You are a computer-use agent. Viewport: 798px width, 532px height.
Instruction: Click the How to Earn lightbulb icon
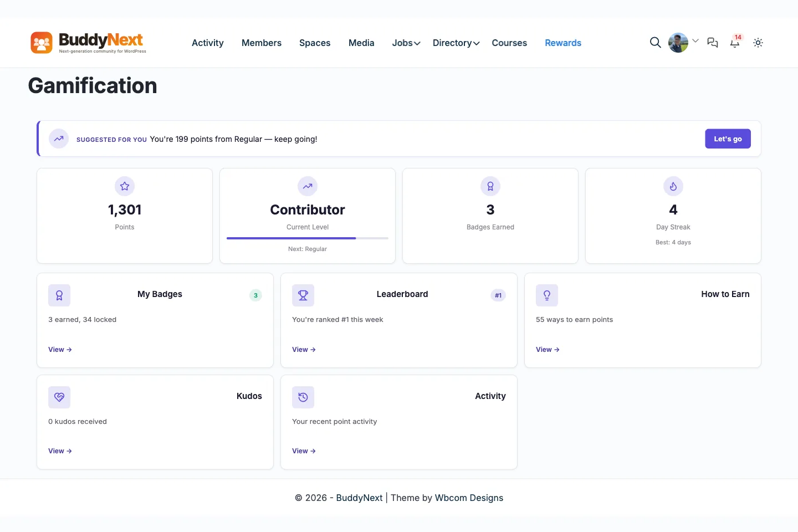coord(547,295)
